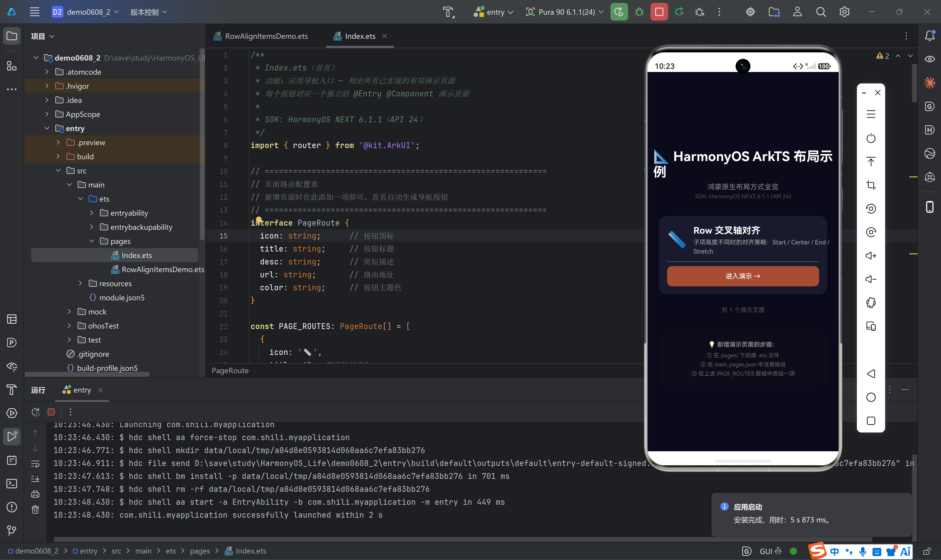Screen dimensions: 941x560
Task: Stop the running app with red stop button
Action: tap(659, 12)
